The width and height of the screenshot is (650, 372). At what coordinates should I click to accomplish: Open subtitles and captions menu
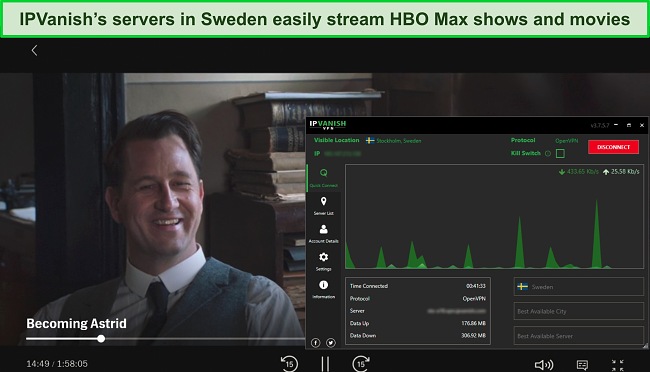pos(582,365)
